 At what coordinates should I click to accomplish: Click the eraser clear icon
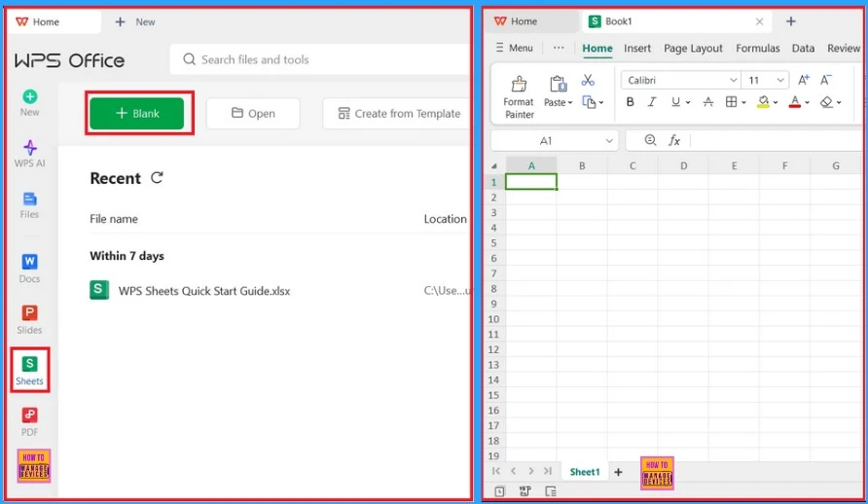point(826,102)
